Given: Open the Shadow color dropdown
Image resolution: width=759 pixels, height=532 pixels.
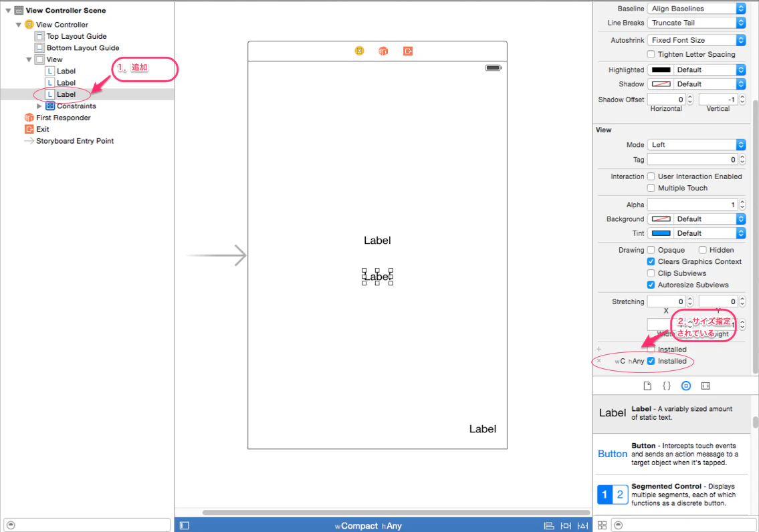Looking at the screenshot, I should click(x=710, y=84).
